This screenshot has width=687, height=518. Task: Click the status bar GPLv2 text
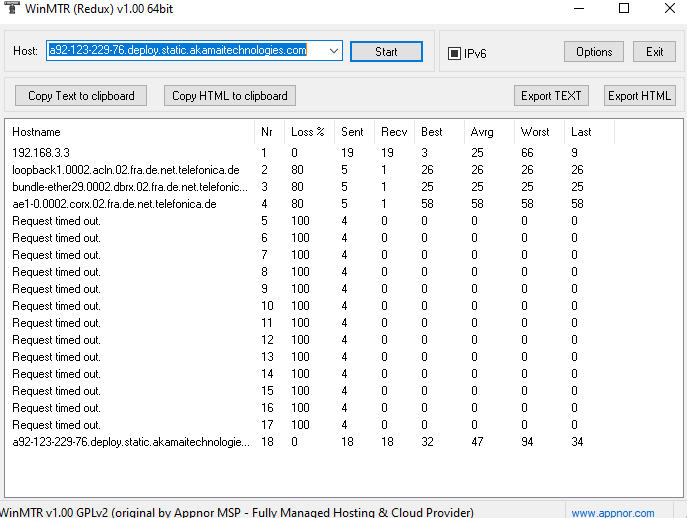click(237, 513)
